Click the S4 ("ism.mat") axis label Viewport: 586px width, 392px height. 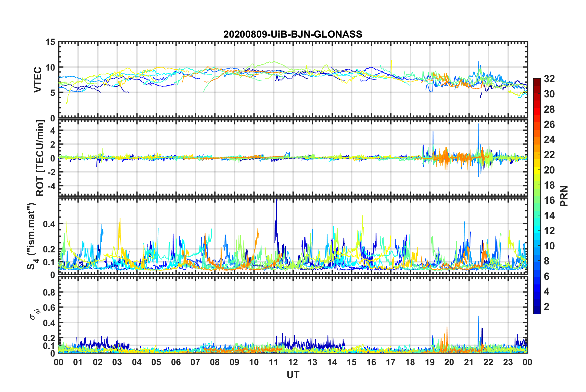click(32, 236)
